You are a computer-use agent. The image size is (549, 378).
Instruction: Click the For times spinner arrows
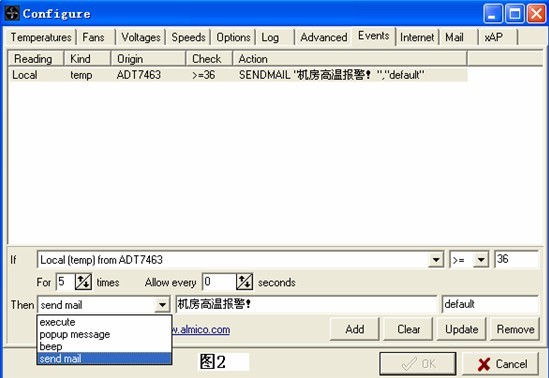pos(83,282)
